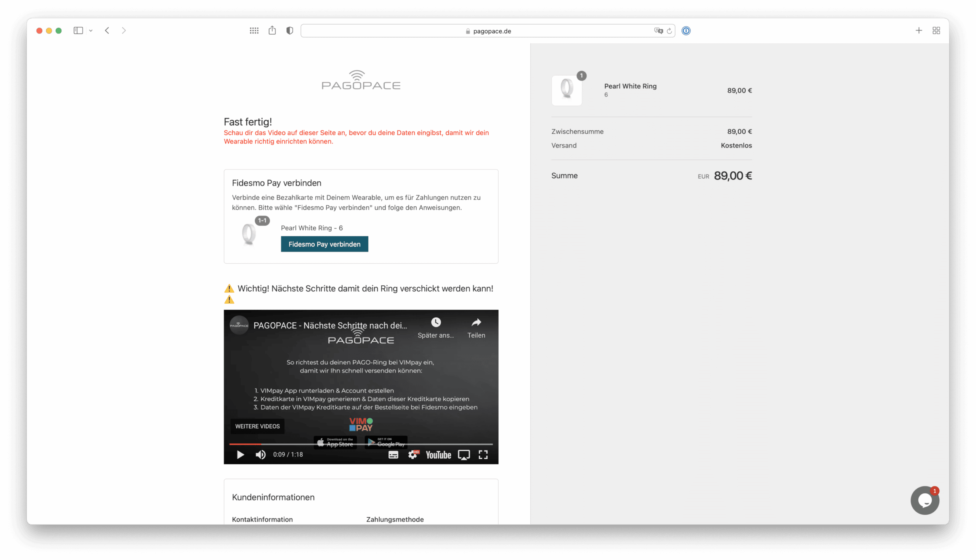
Task: Click the PAGOPACE logo
Action: 361,80
